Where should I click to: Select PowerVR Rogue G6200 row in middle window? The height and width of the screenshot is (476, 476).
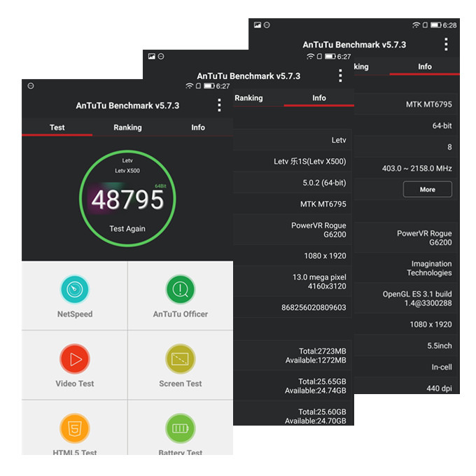tap(293, 230)
